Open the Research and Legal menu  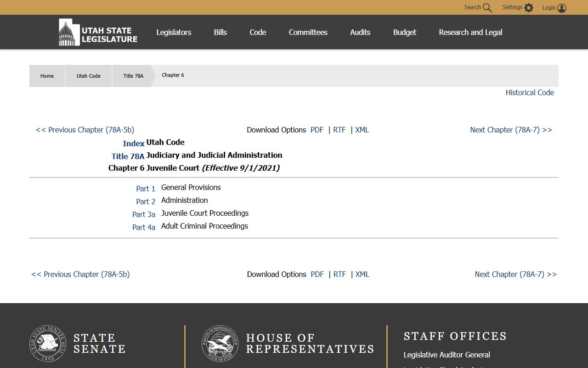click(470, 32)
